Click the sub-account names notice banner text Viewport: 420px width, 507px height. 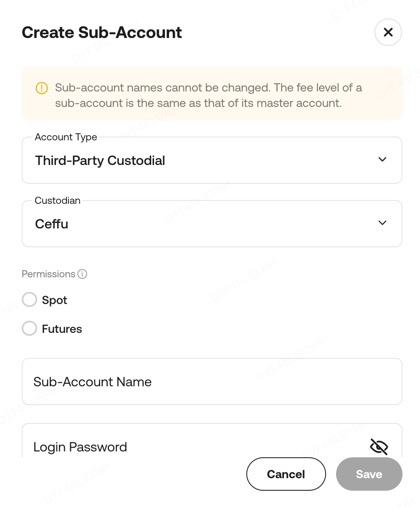point(209,95)
